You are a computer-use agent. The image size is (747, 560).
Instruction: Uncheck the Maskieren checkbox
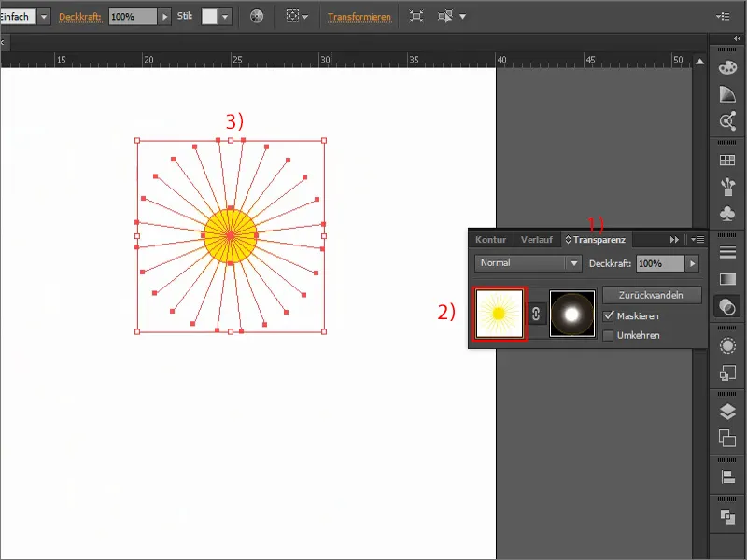[x=608, y=315]
